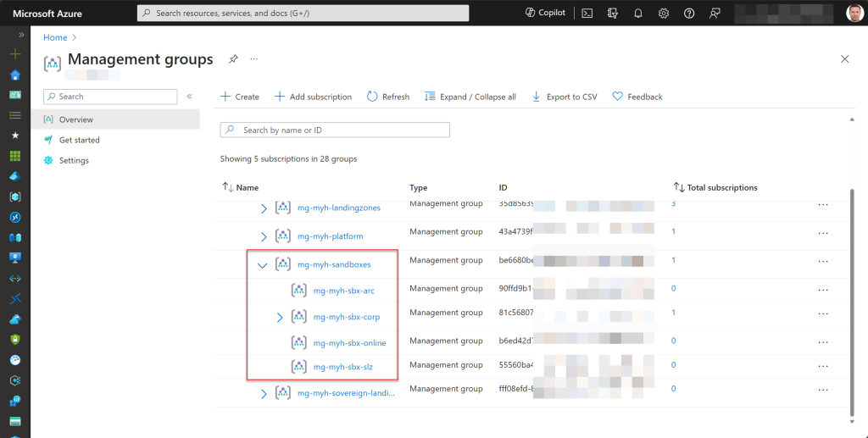This screenshot has height=438, width=868.
Task: Select Get started in left menu
Action: (79, 140)
